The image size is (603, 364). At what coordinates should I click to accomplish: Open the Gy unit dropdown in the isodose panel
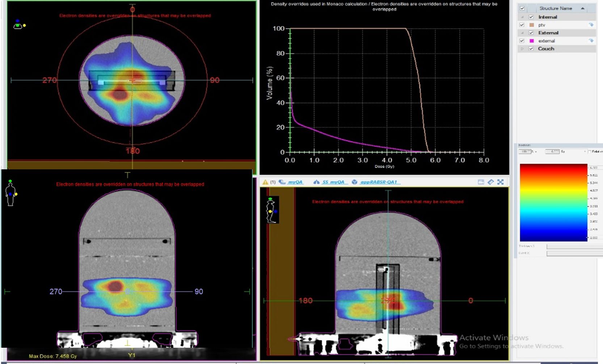[585, 152]
